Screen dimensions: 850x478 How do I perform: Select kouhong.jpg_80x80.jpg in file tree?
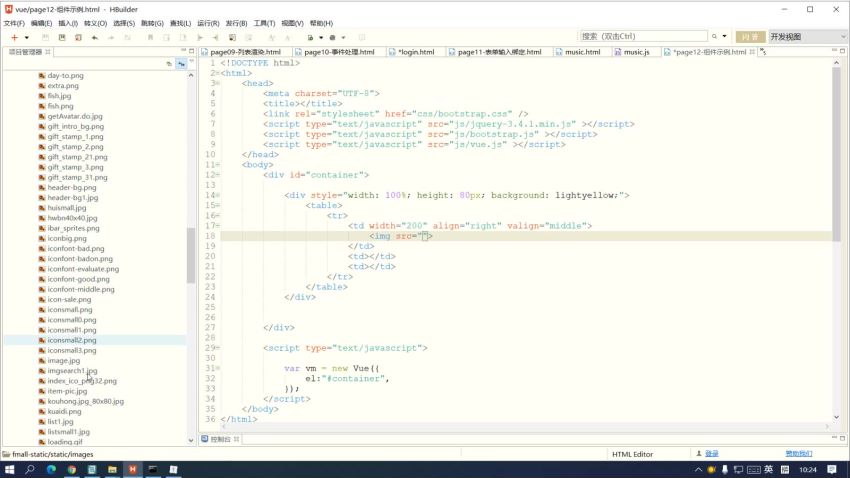[85, 402]
